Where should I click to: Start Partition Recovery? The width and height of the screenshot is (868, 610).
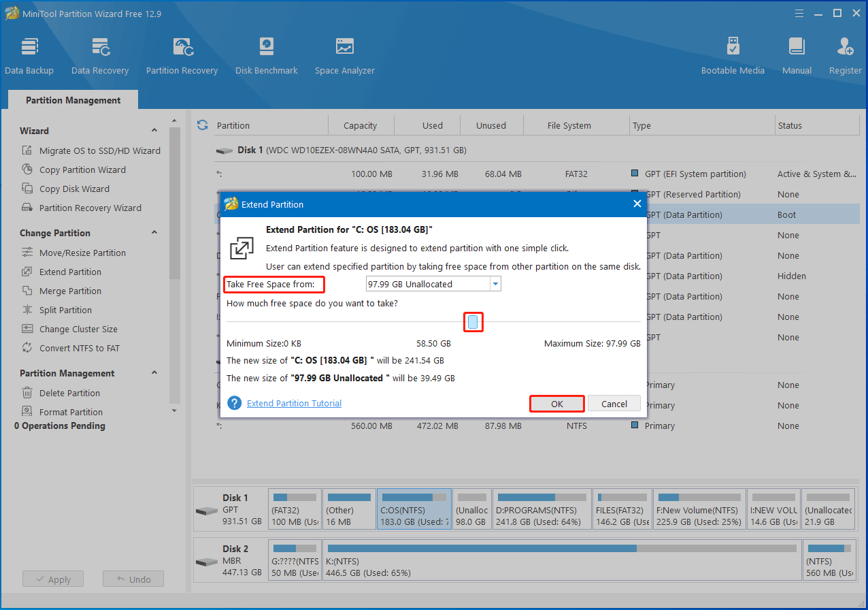182,54
